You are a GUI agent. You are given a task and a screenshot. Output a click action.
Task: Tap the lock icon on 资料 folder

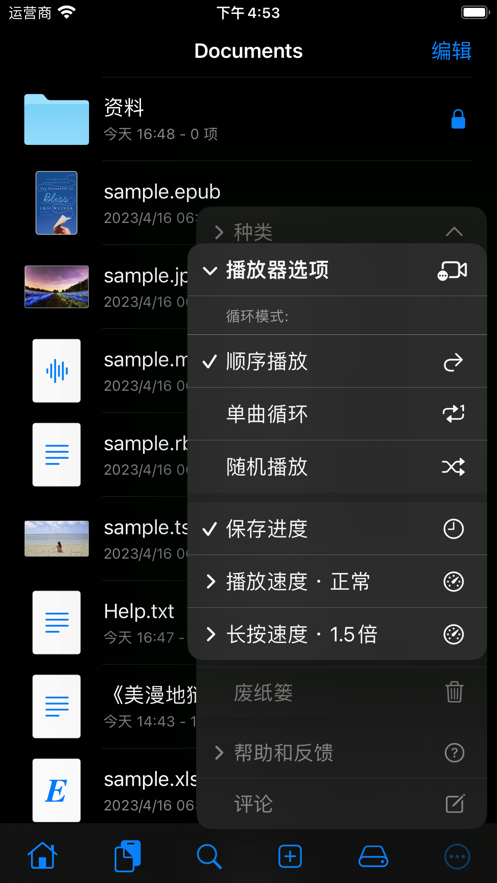click(x=458, y=119)
